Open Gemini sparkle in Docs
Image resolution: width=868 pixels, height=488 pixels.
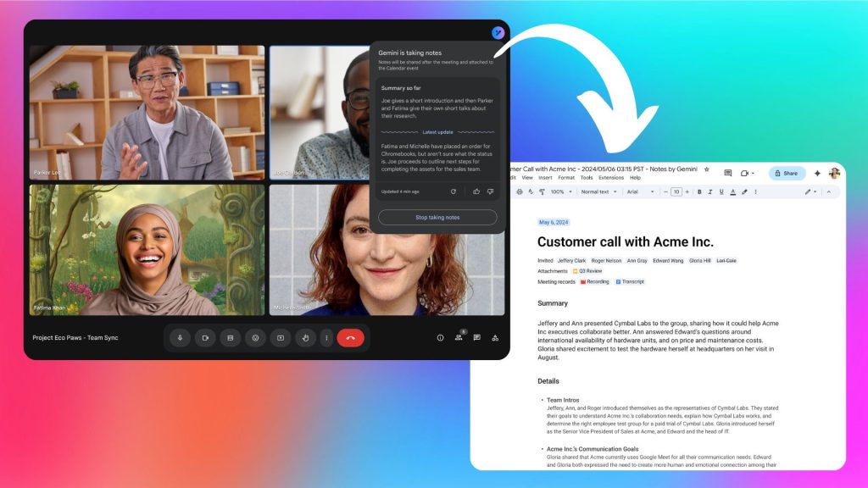tap(817, 173)
